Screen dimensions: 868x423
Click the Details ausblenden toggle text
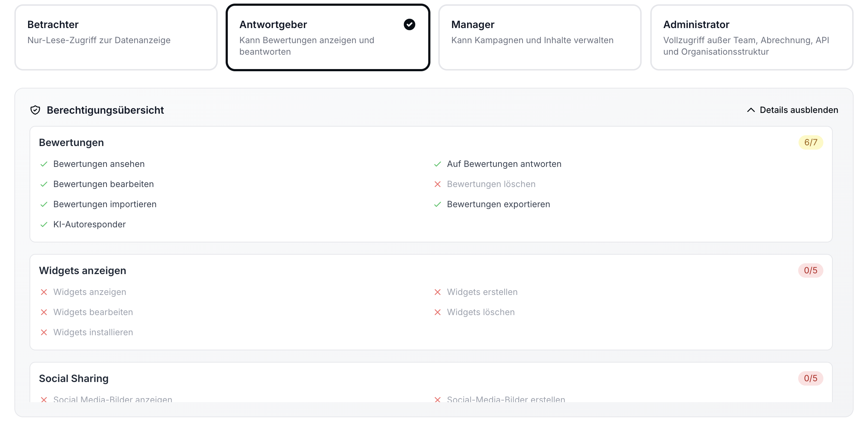(x=799, y=110)
